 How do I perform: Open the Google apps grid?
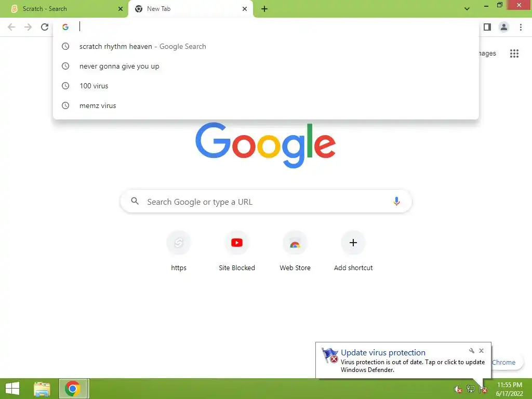tap(514, 54)
